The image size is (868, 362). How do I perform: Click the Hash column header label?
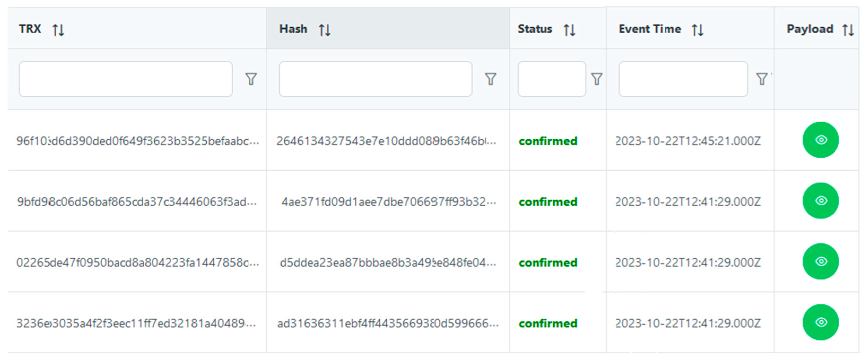(293, 29)
